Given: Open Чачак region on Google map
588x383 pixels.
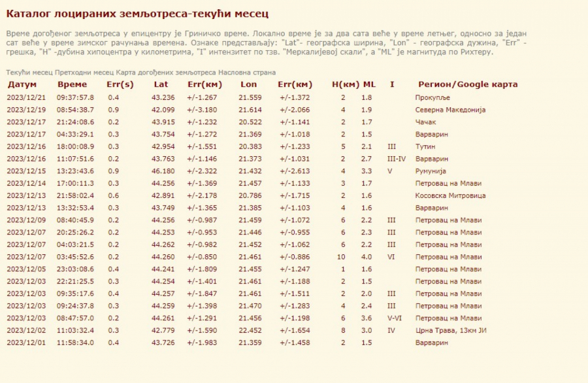Looking at the screenshot, I should pos(427,122).
